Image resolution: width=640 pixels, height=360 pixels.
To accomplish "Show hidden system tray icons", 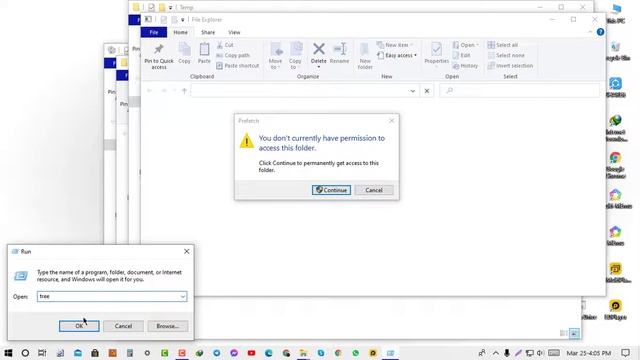I will [496, 353].
